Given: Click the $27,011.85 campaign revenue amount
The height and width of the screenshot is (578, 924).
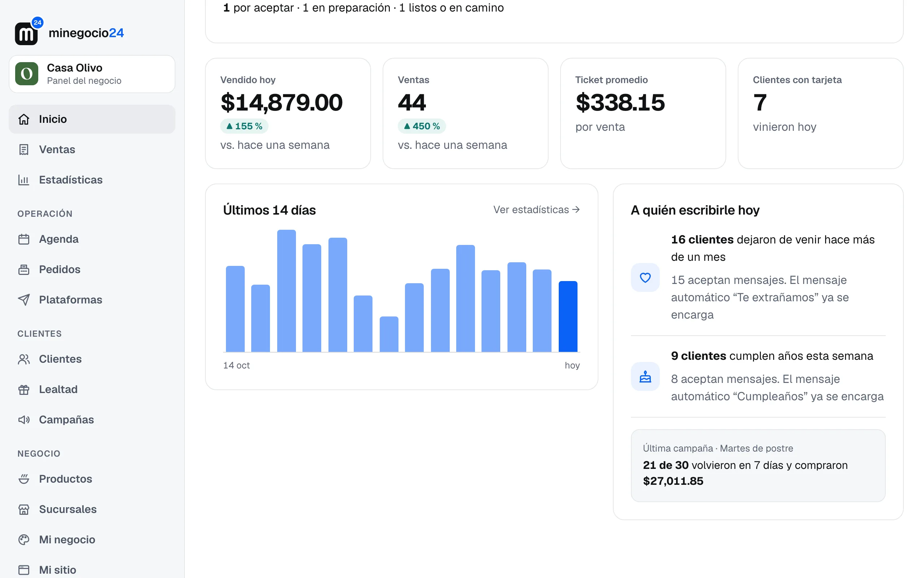Looking at the screenshot, I should [x=673, y=481].
